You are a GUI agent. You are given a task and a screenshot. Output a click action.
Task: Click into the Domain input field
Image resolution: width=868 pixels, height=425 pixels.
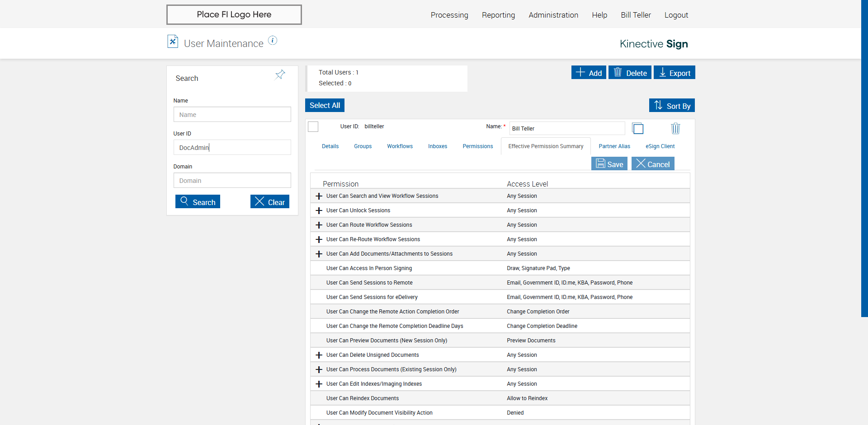(x=232, y=181)
